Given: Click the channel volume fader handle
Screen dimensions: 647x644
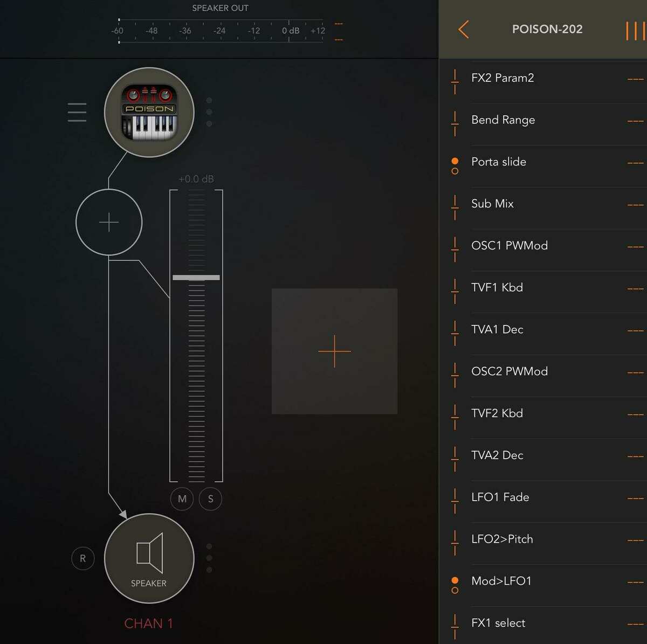Looking at the screenshot, I should (x=196, y=278).
